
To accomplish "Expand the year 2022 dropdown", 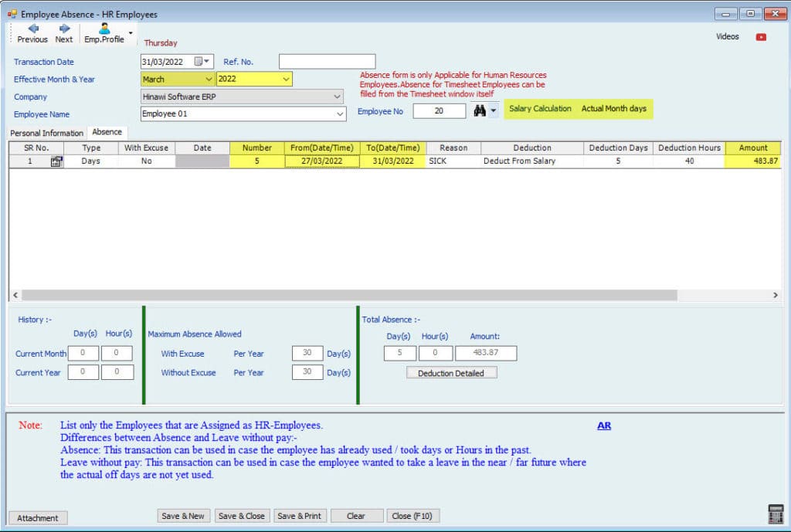I will click(286, 80).
